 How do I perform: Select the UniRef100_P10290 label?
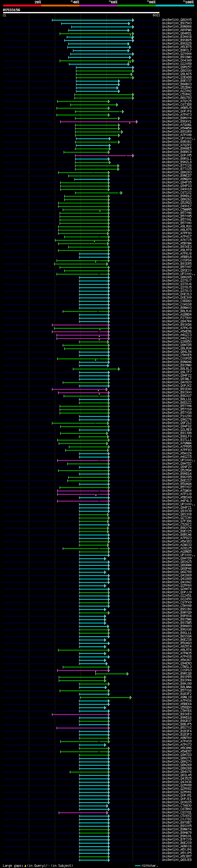click(177, 416)
